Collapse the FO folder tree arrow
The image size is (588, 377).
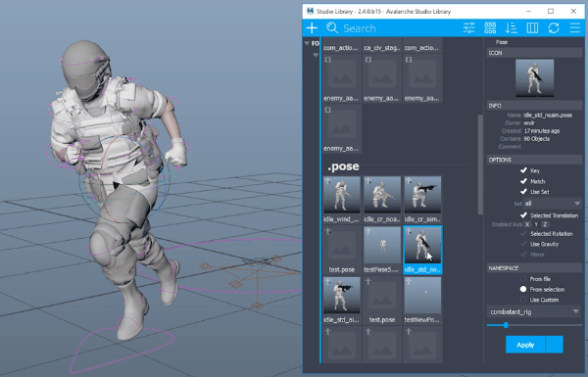[x=307, y=43]
